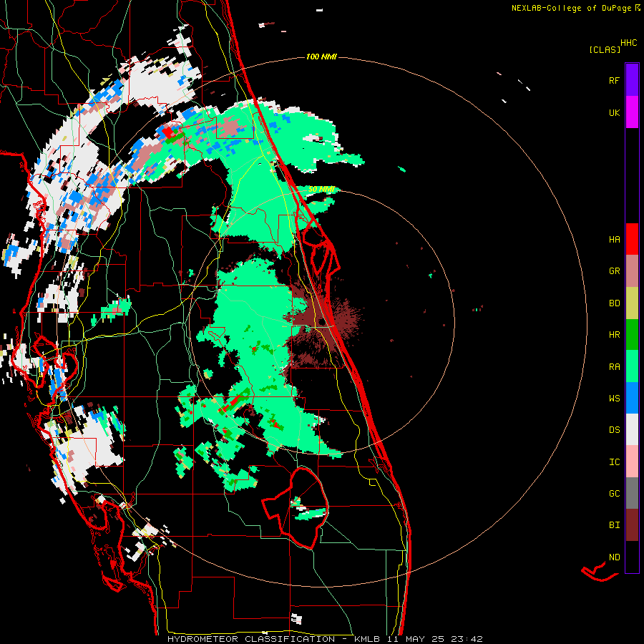The width and height of the screenshot is (644, 644).
Task: Click the RA legend label
Action: tap(614, 367)
